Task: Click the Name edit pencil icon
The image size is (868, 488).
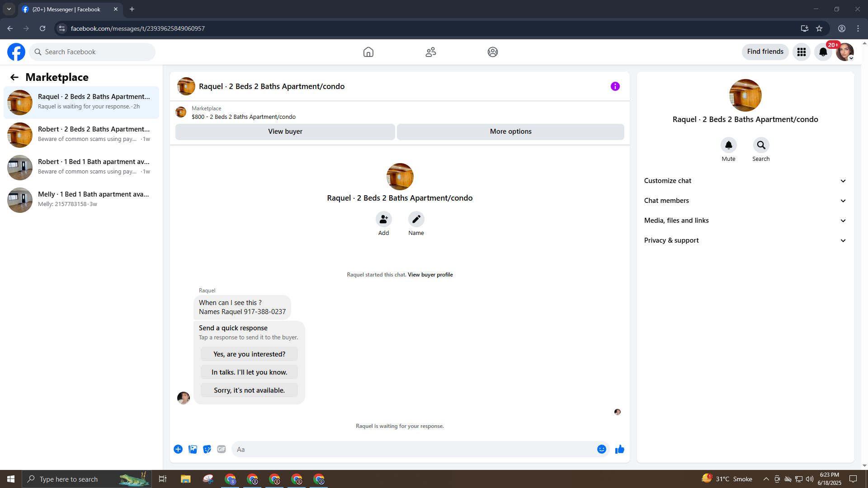Action: (x=416, y=219)
